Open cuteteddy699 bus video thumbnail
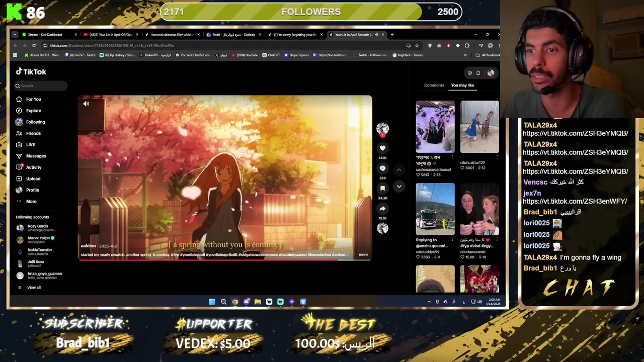 pos(435,209)
